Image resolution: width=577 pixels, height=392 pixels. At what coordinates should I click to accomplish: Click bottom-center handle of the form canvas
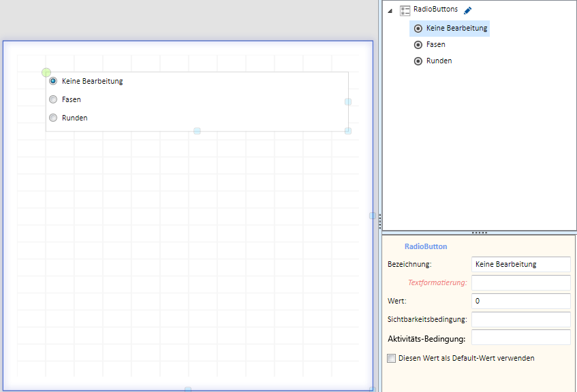point(187,389)
